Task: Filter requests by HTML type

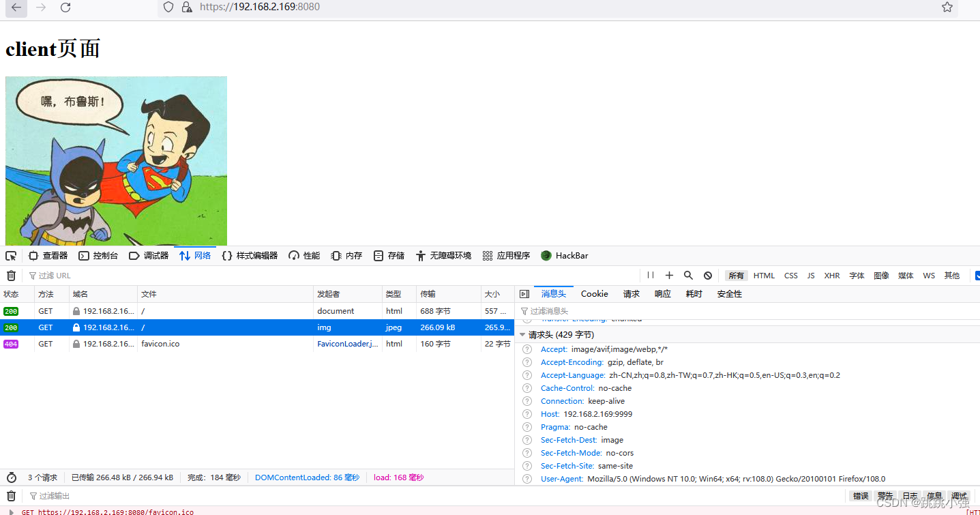Action: pos(764,276)
